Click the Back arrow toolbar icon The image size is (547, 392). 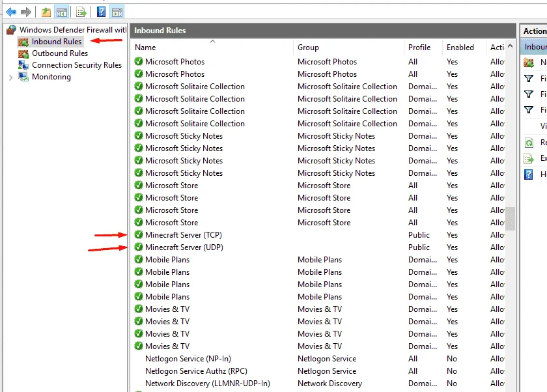pyautogui.click(x=11, y=12)
